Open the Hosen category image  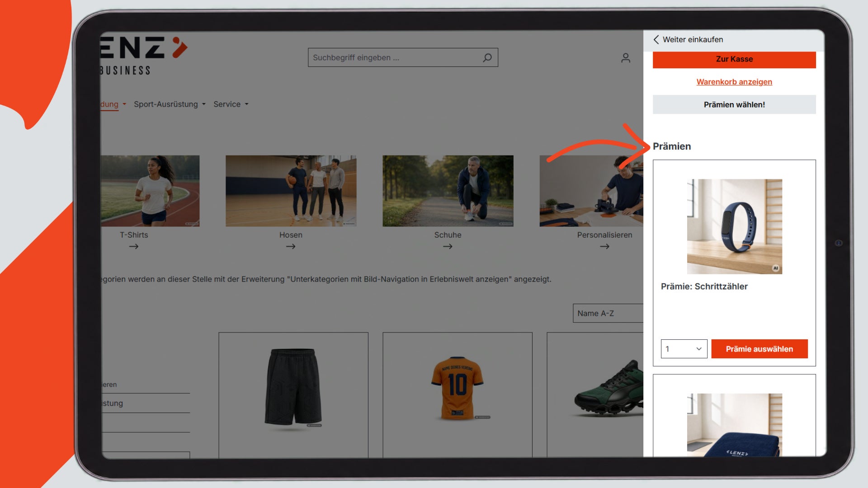coord(291,191)
